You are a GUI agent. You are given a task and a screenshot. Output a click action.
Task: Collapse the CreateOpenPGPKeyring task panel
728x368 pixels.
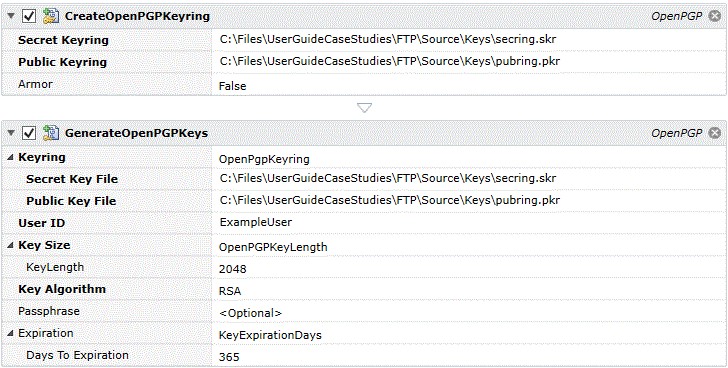pos(11,16)
